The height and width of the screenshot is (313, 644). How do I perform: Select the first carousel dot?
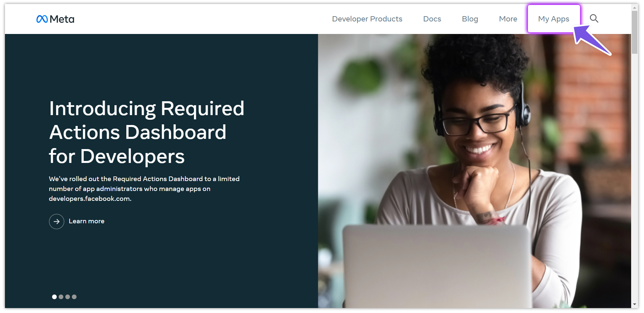click(54, 297)
